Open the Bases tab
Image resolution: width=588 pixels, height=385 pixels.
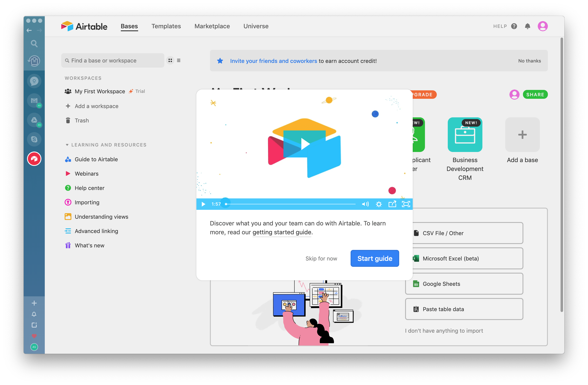pos(129,26)
